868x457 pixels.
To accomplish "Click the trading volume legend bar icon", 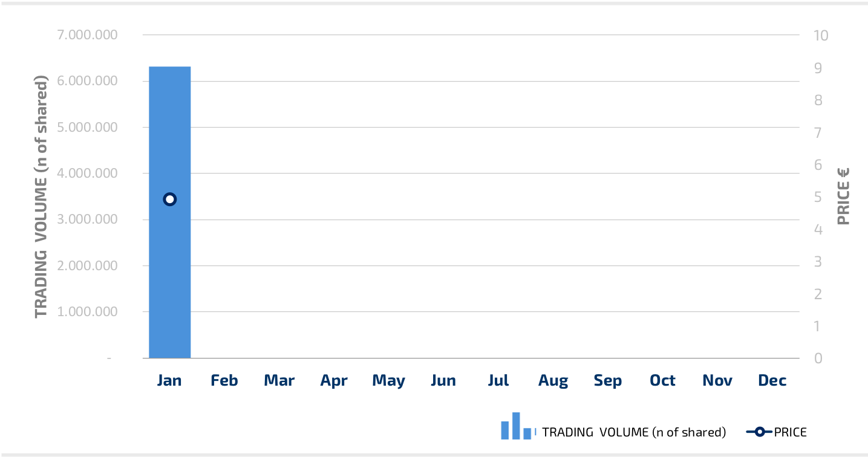I will [x=518, y=427].
